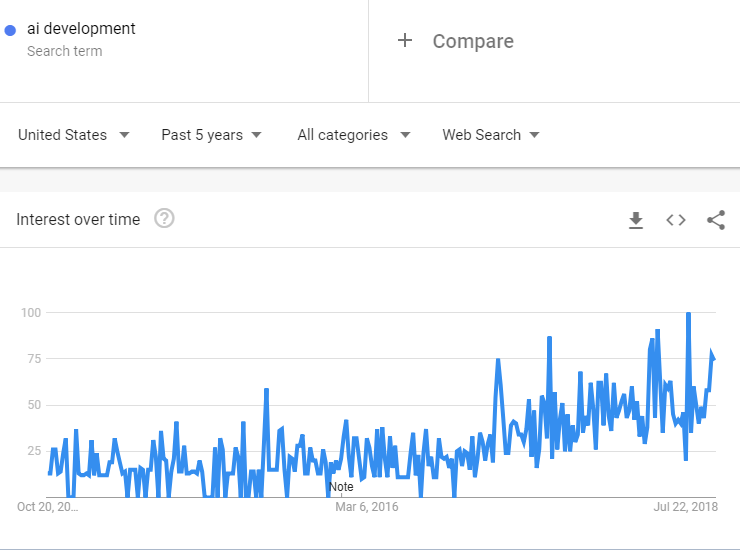Click the 100 y-axis label
Screen dimensions: 740x550
tap(31, 313)
